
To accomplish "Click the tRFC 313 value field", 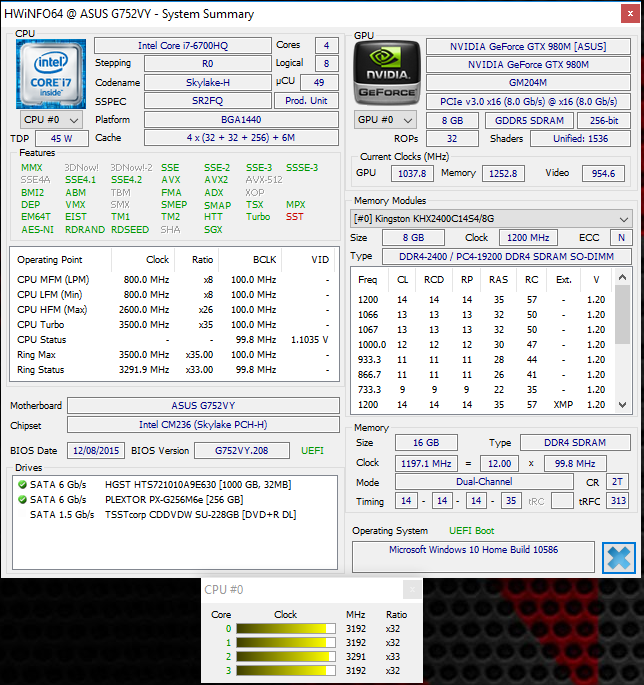I will point(618,501).
